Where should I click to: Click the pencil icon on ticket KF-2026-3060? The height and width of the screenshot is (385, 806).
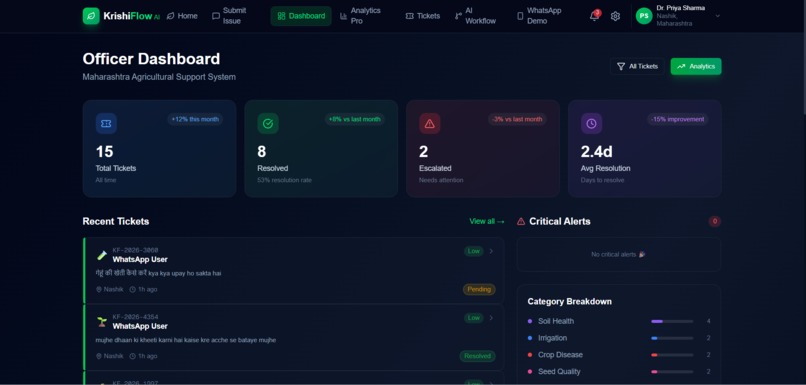pos(102,255)
